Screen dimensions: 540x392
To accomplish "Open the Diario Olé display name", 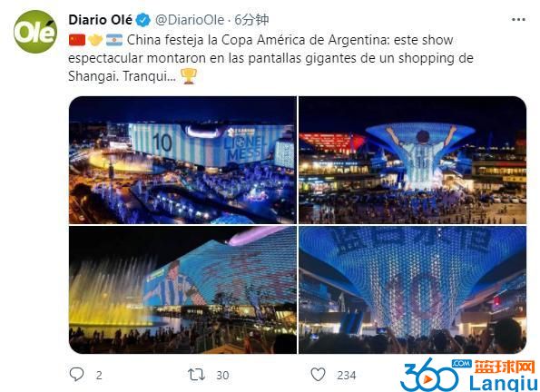I will 100,20.
